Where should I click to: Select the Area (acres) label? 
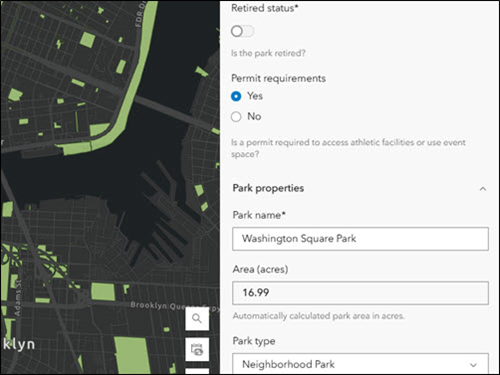260,269
